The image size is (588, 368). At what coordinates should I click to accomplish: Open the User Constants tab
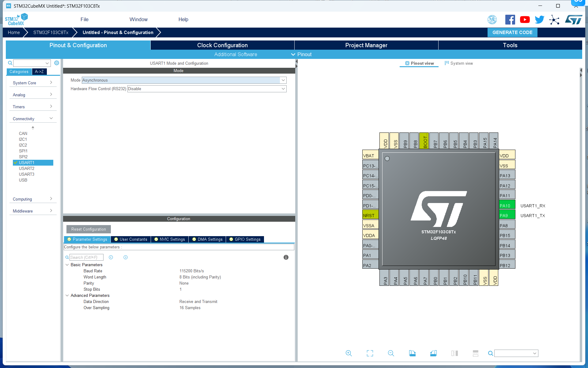pos(131,239)
